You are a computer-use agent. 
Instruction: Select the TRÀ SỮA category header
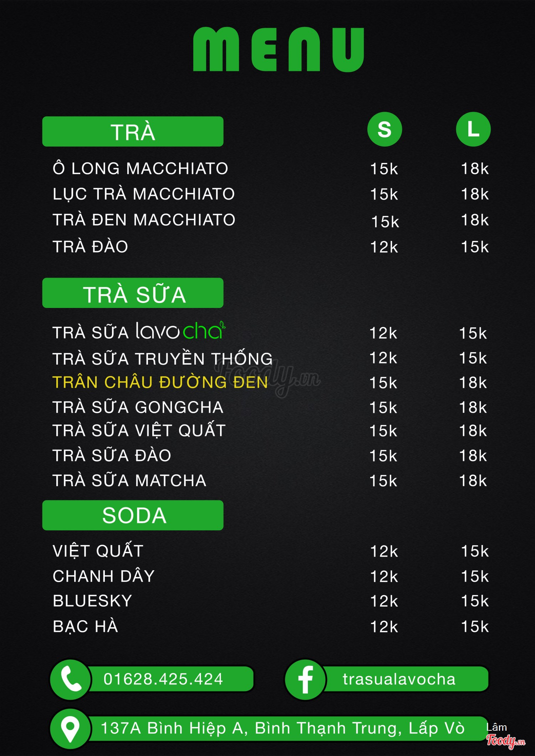pyautogui.click(x=133, y=293)
